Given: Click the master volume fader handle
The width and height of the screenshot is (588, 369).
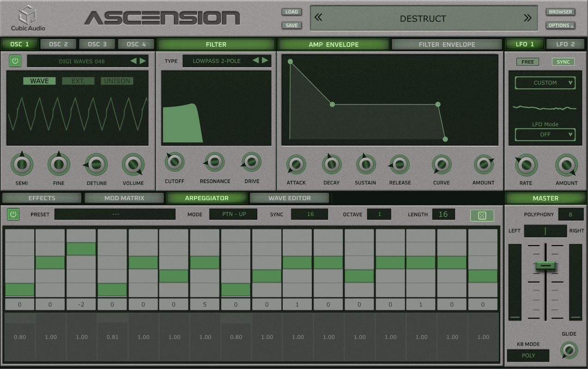Looking at the screenshot, I should click(546, 266).
